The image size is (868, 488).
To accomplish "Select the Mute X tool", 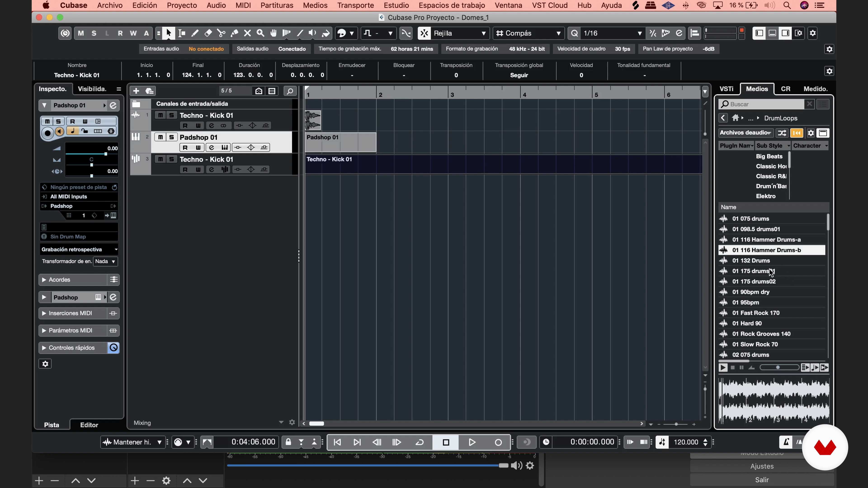I will [247, 33].
